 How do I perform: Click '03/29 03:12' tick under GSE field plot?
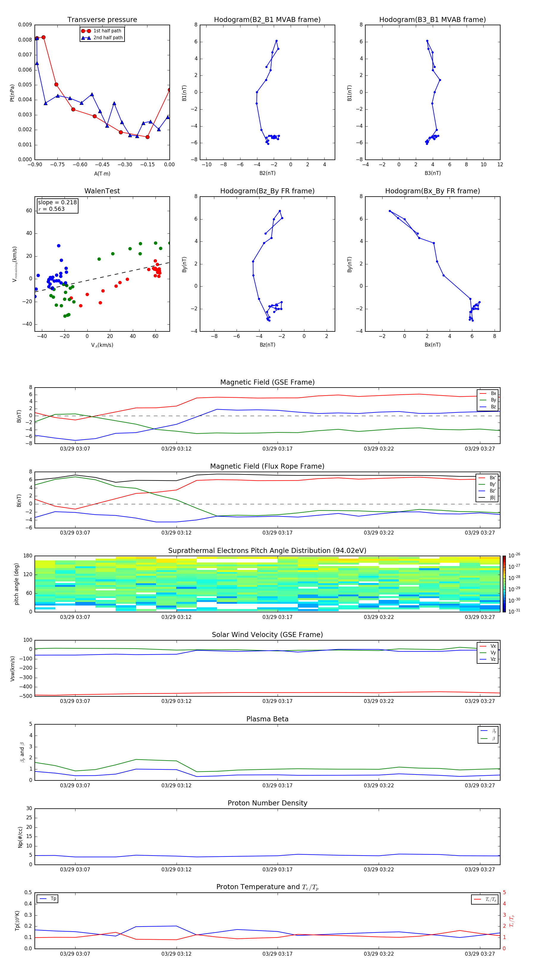pyautogui.click(x=176, y=449)
